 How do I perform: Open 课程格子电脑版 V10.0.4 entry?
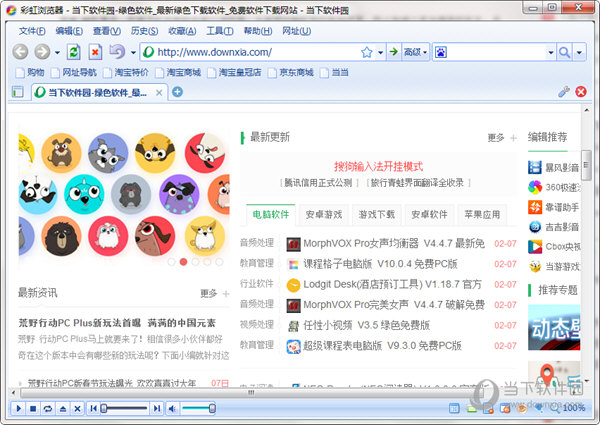[x=380, y=264]
